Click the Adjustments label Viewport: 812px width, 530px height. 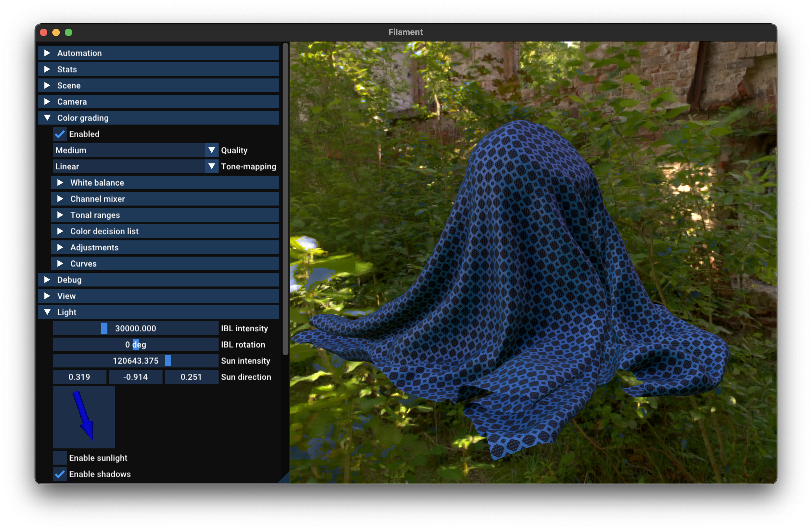point(95,248)
